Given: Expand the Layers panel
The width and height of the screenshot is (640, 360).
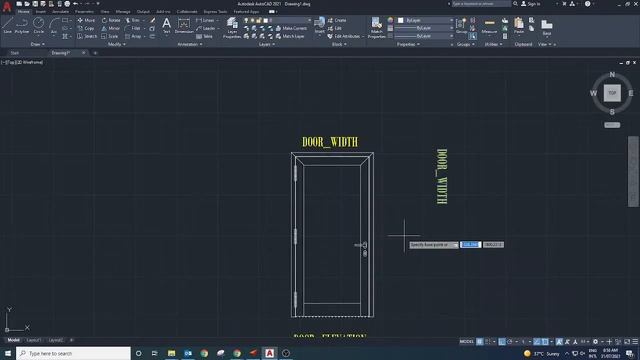Looking at the screenshot, I should coord(267,44).
